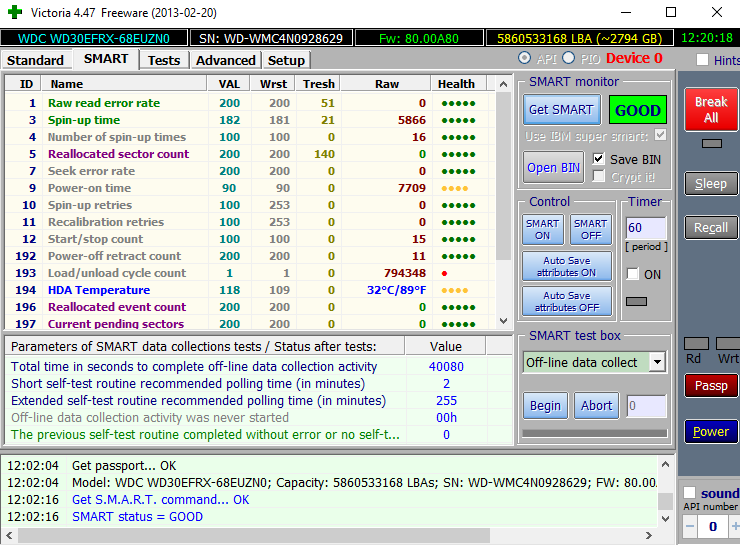Screen dimensions: 740x545
Task: Click the blue Power button
Action: tap(711, 432)
